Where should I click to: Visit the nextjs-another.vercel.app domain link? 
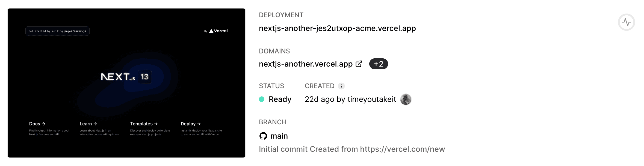[306, 64]
